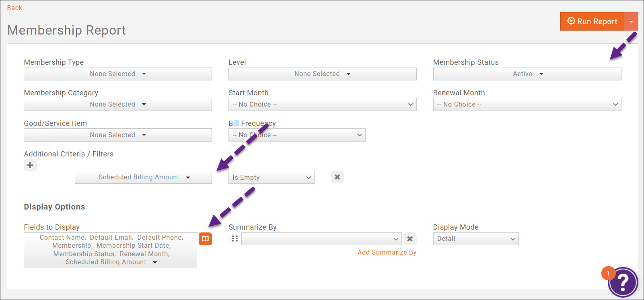Click the Add Summarize By link
This screenshot has width=644, height=300.
coord(387,252)
